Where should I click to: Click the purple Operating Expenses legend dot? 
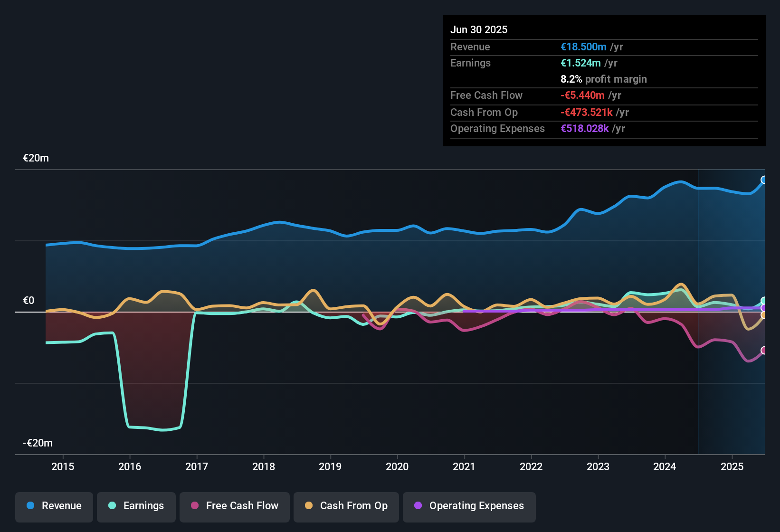418,506
